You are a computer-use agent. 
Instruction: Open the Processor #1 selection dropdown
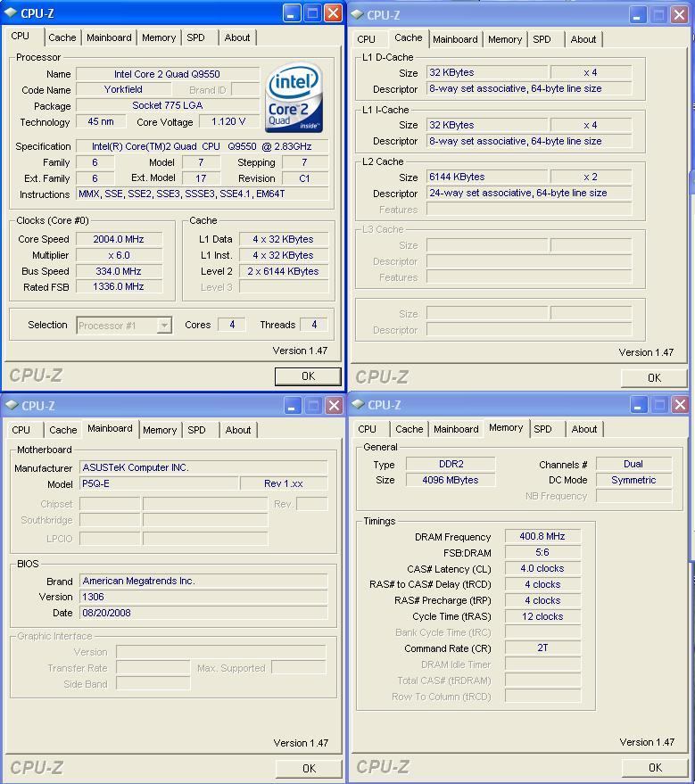click(164, 326)
